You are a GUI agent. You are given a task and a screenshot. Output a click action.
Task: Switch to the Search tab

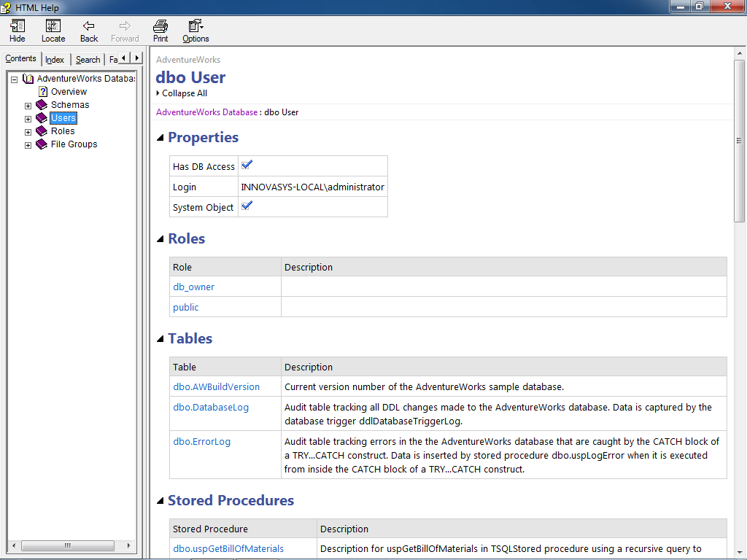tap(88, 60)
